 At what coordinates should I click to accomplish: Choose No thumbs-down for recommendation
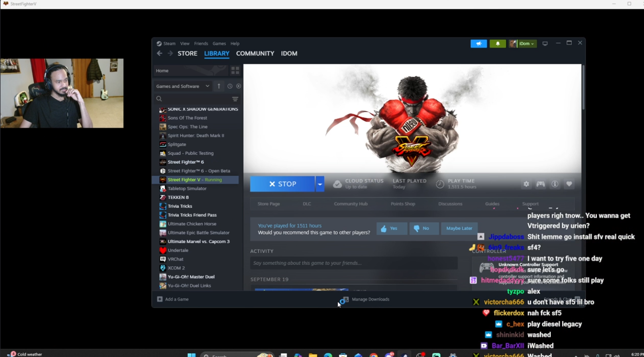[x=424, y=228]
